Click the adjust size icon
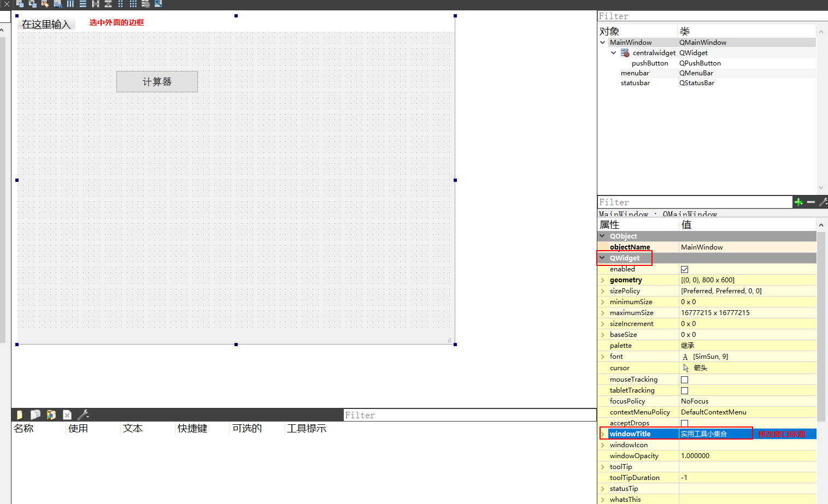Viewport: 828px width, 504px height. coord(158,3)
